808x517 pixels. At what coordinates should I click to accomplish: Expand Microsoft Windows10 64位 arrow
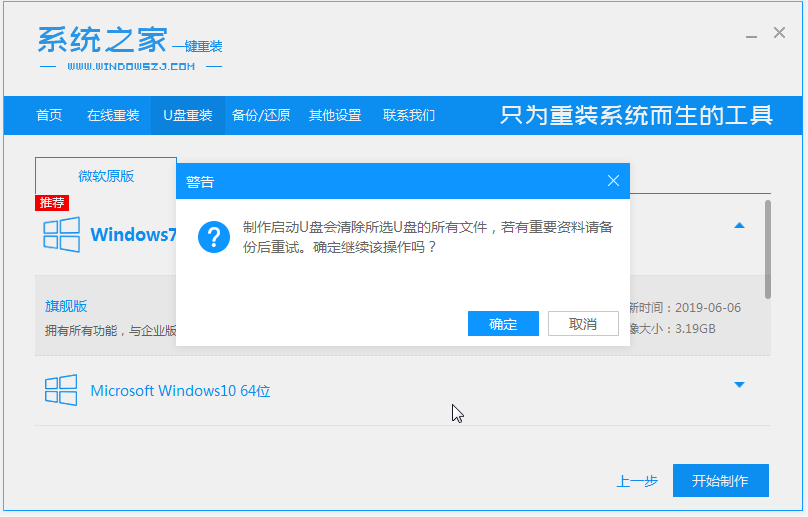point(739,385)
